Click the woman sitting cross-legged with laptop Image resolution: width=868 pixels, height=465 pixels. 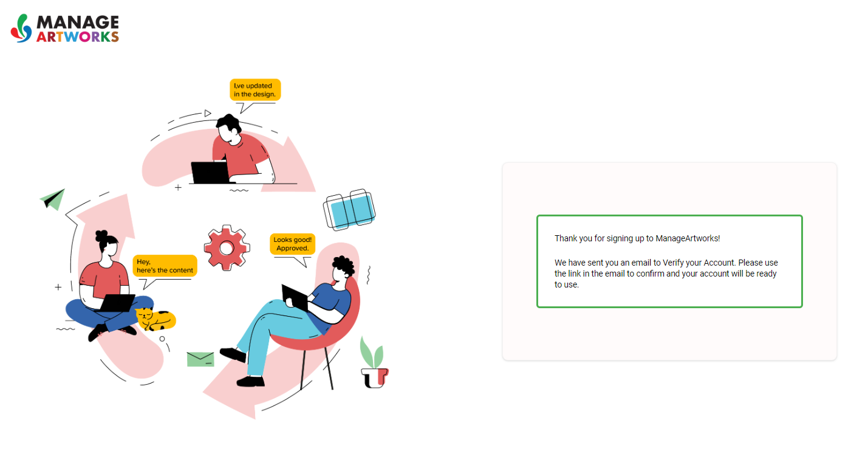[x=108, y=286]
